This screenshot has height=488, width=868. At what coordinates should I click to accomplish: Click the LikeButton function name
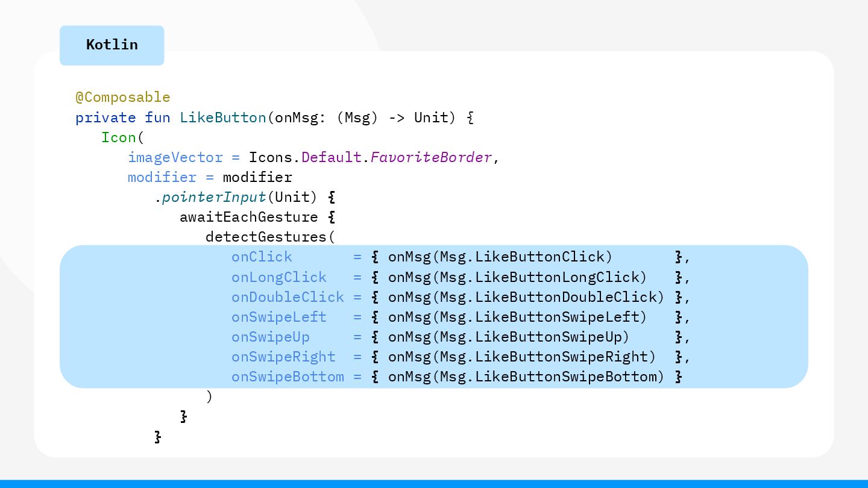223,117
